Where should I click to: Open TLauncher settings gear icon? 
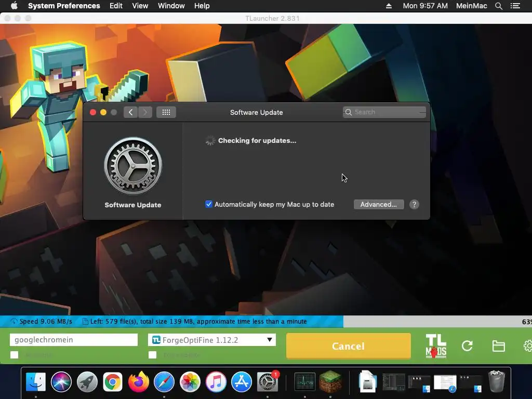pyautogui.click(x=528, y=346)
